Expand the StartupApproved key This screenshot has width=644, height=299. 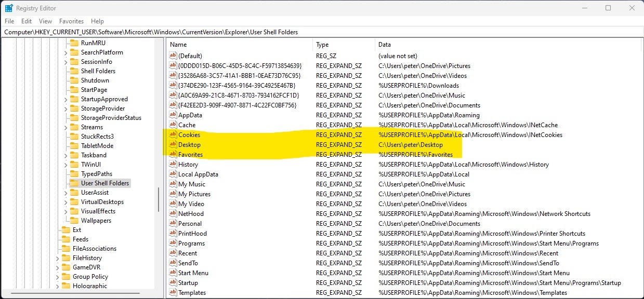(65, 99)
